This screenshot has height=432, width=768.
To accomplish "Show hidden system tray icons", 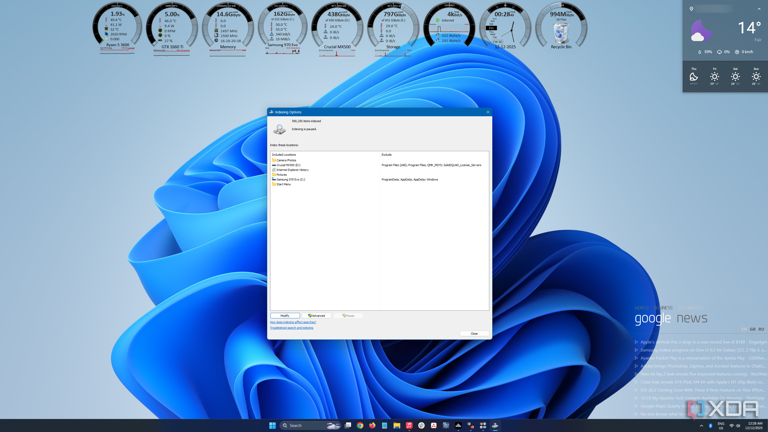I will [x=701, y=426].
